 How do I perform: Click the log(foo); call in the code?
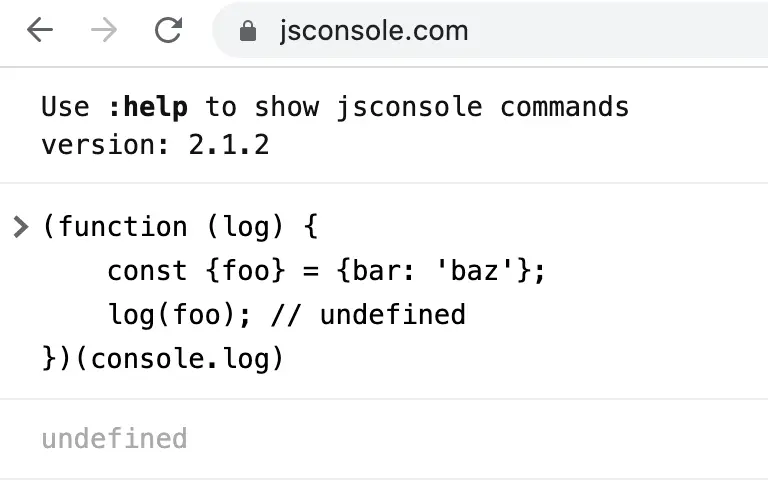[179, 315]
